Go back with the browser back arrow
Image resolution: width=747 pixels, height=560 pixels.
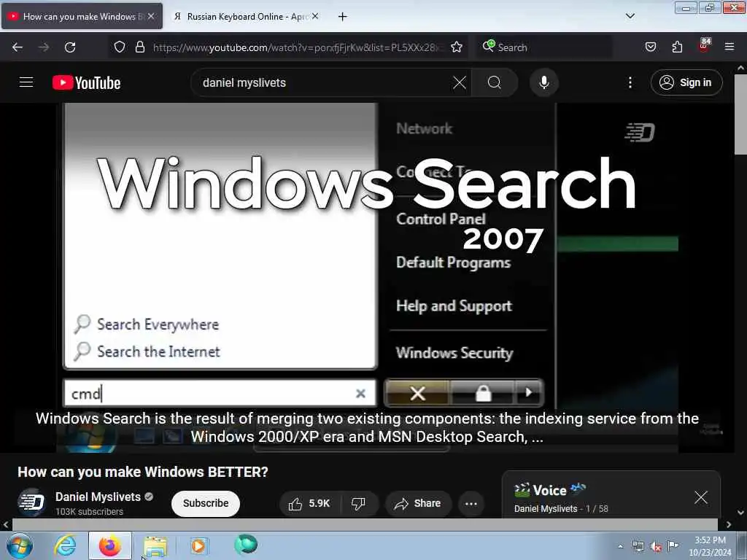tap(18, 47)
